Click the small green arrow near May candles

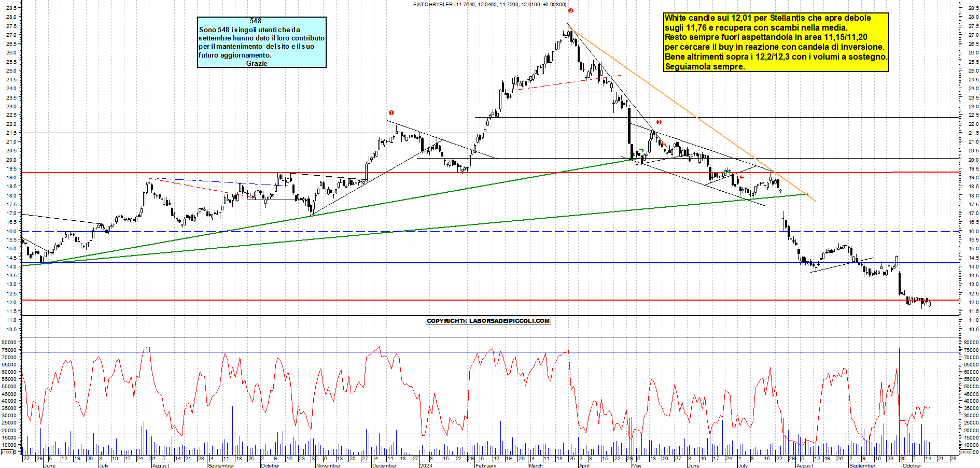(641, 150)
